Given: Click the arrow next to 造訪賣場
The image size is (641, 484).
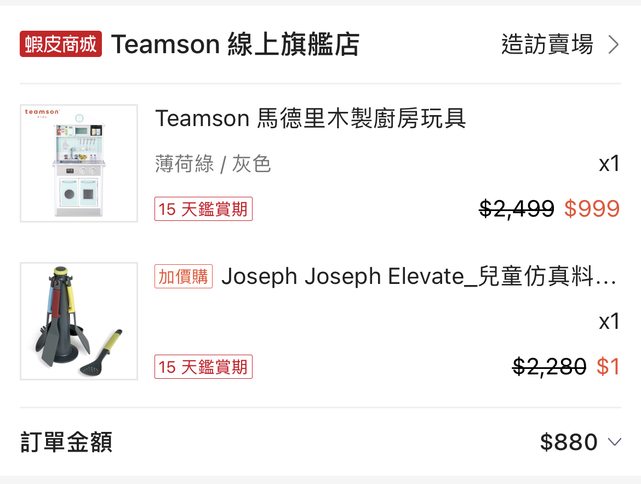Looking at the screenshot, I should point(614,44).
